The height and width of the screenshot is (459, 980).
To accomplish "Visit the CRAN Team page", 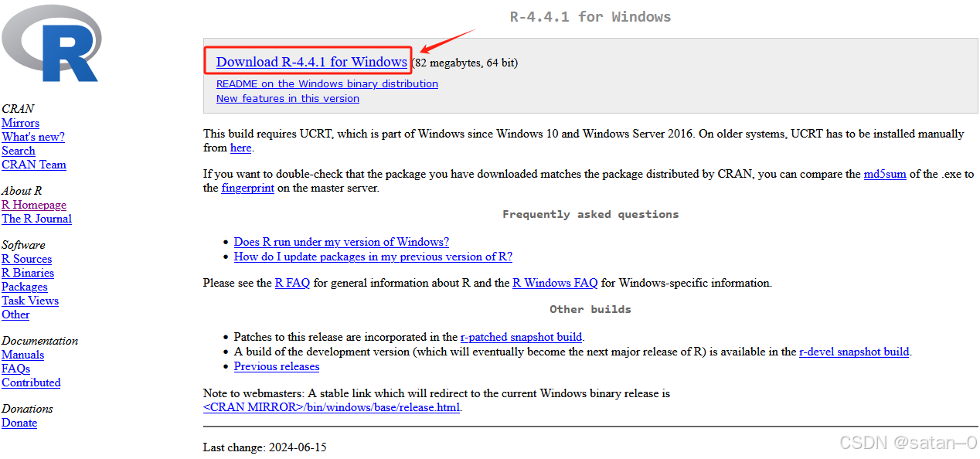I will coord(34,165).
